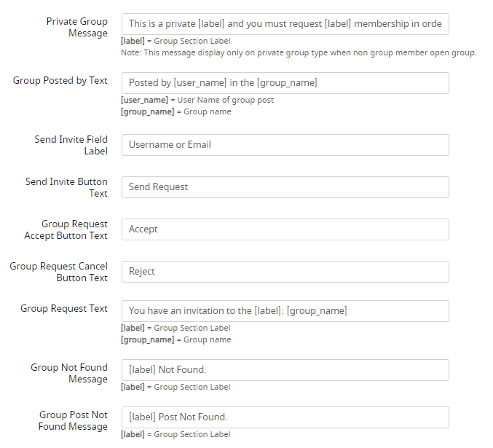Click the 'Group Not Found Message' label
The height and width of the screenshot is (448, 493).
click(69, 373)
